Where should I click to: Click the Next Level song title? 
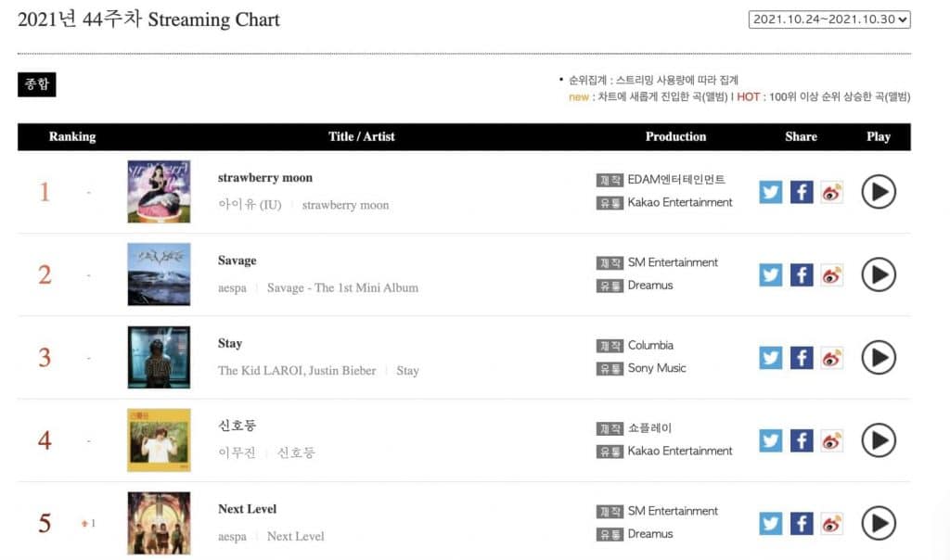(247, 509)
